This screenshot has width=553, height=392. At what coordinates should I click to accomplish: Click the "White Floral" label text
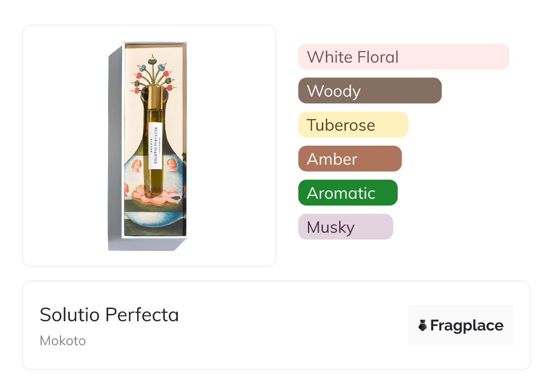353,57
